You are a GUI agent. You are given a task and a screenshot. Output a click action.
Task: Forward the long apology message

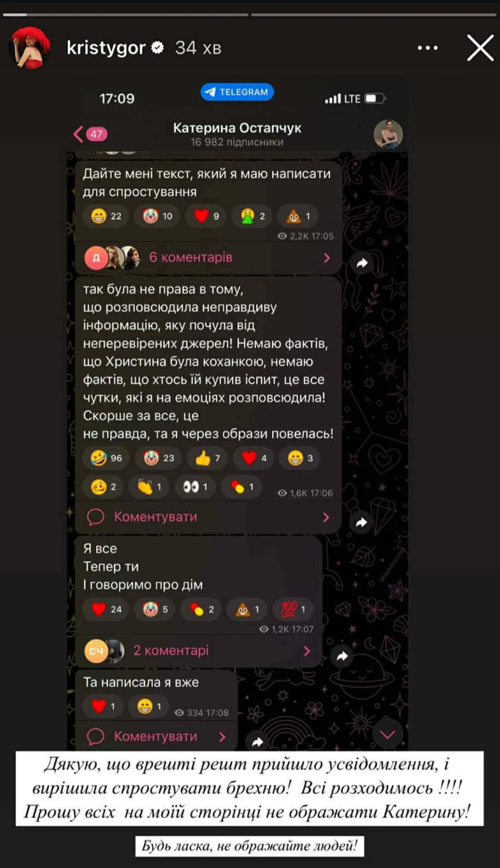(x=361, y=522)
